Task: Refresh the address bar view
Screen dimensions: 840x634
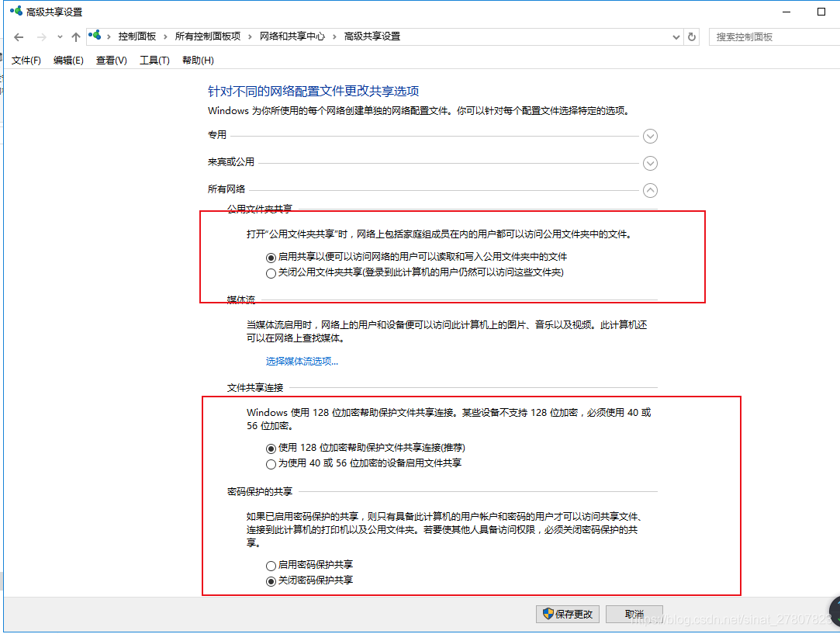Action: click(x=692, y=37)
